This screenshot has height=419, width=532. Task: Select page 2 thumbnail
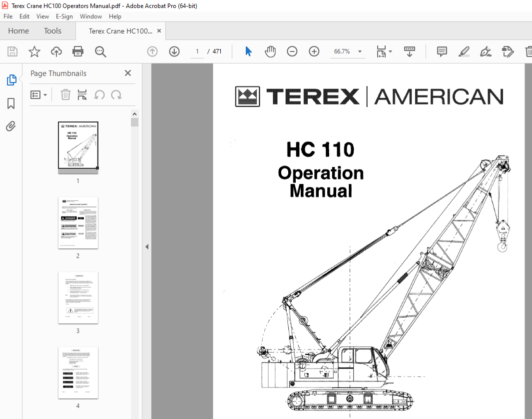(x=78, y=222)
